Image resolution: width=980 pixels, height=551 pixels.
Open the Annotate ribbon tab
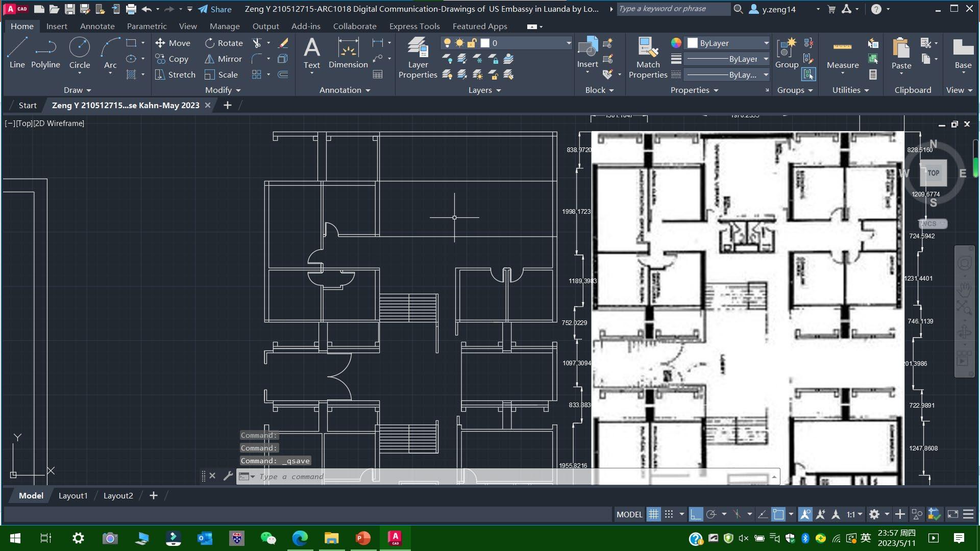[x=97, y=26]
